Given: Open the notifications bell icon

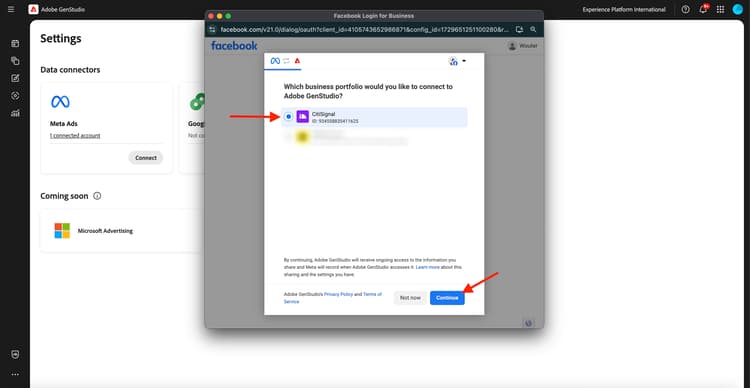Looking at the screenshot, I should [x=703, y=9].
